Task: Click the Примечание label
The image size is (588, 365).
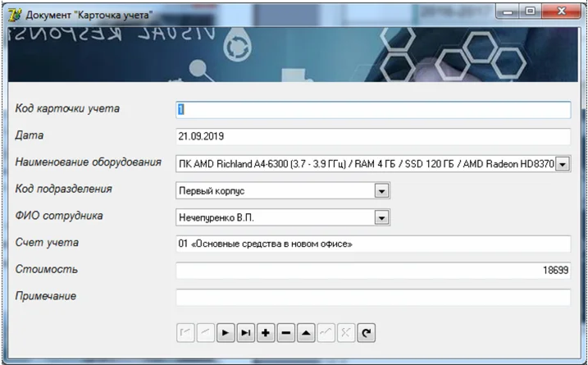Action: (45, 296)
